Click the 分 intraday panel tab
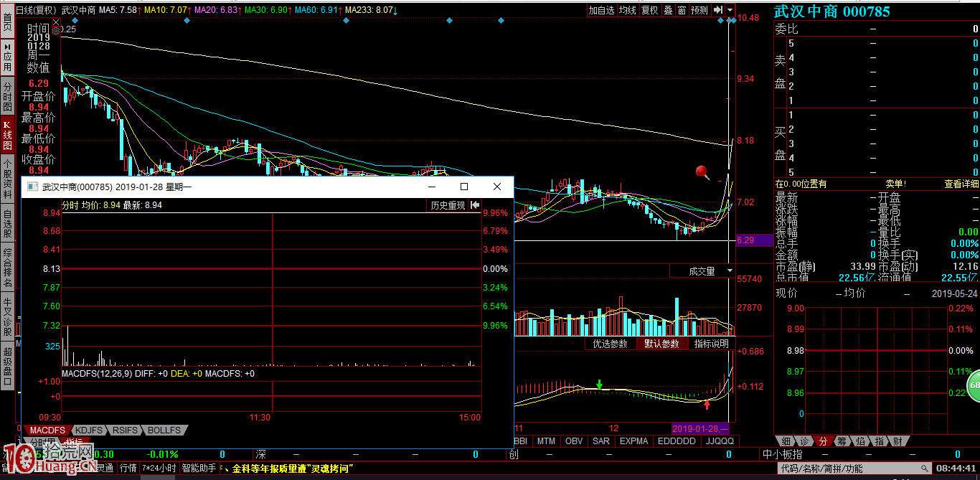The image size is (980, 480). [824, 441]
